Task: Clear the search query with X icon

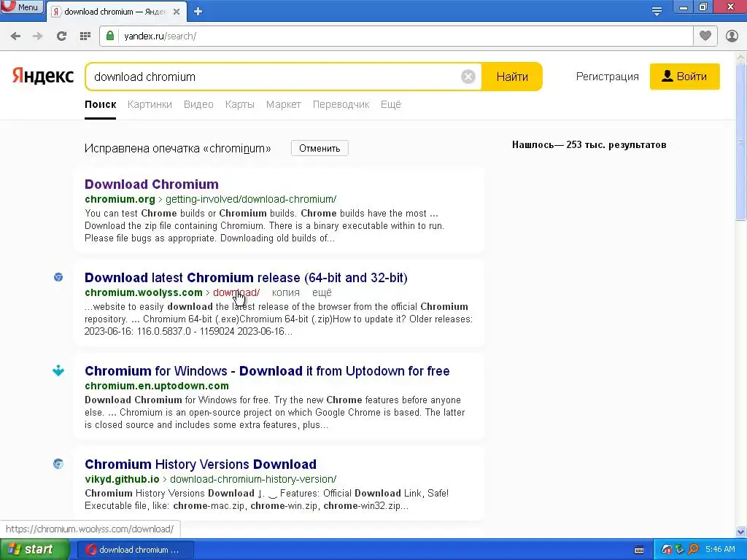Action: point(468,77)
